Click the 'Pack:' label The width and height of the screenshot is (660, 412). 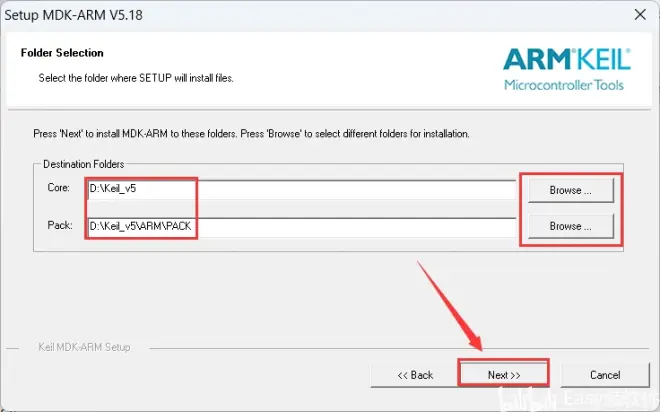click(60, 225)
